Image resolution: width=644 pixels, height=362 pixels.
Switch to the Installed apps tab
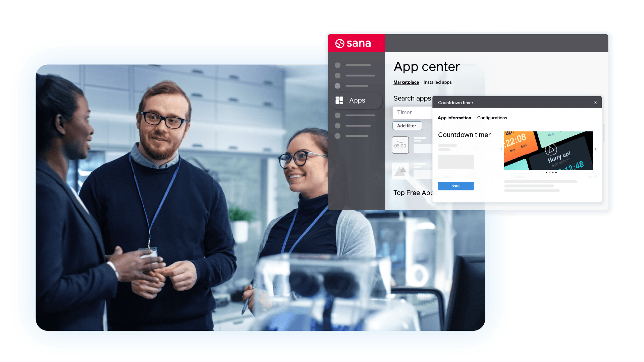point(438,82)
